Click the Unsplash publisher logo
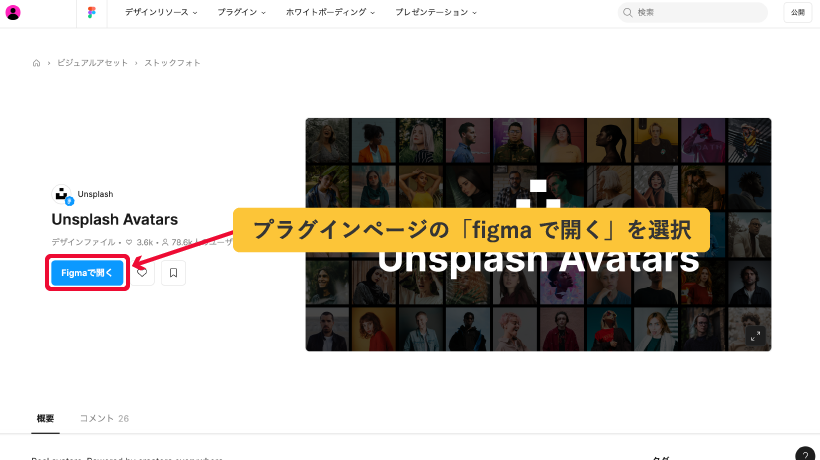The width and height of the screenshot is (820, 460). [x=62, y=194]
